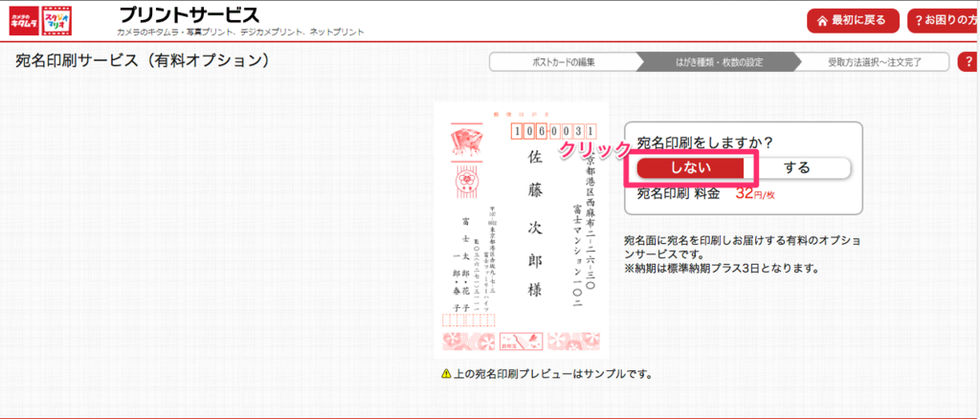The image size is (980, 419).
Task: Select しない for address printing
Action: 691,168
